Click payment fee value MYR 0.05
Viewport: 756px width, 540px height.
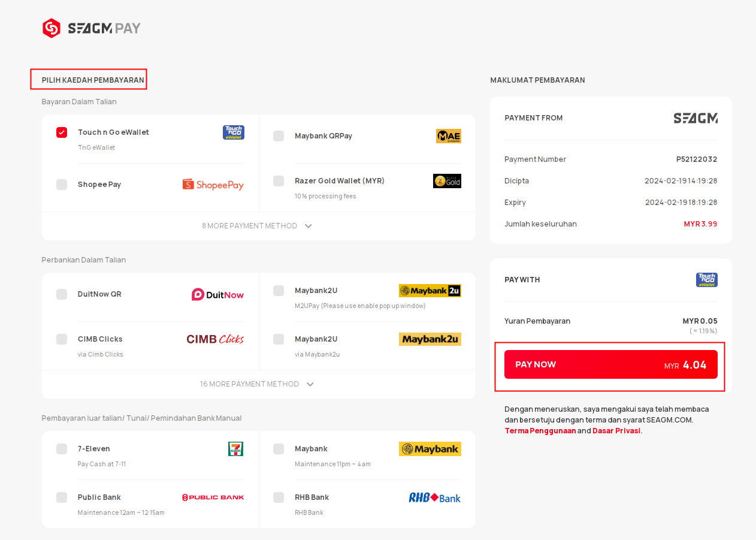[700, 321]
